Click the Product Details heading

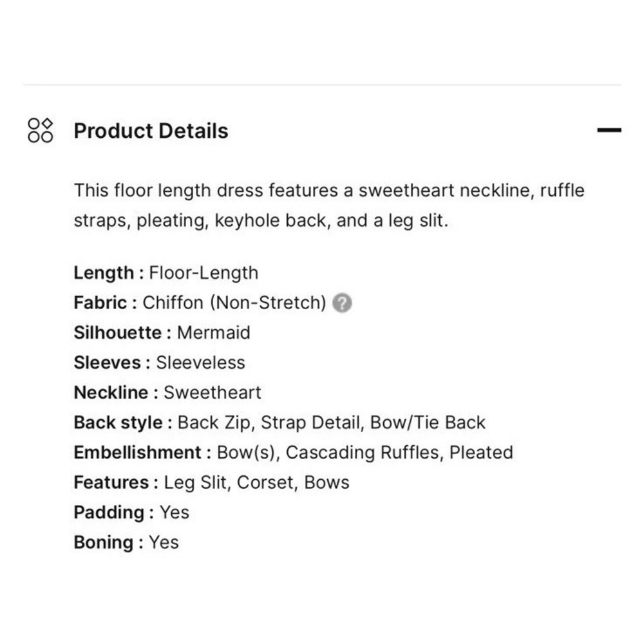[151, 131]
